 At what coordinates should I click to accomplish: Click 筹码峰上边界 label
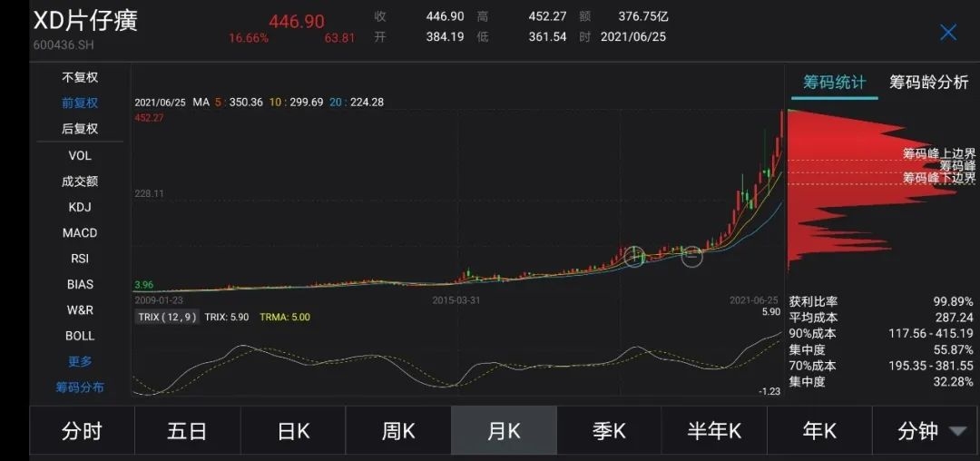tap(939, 153)
